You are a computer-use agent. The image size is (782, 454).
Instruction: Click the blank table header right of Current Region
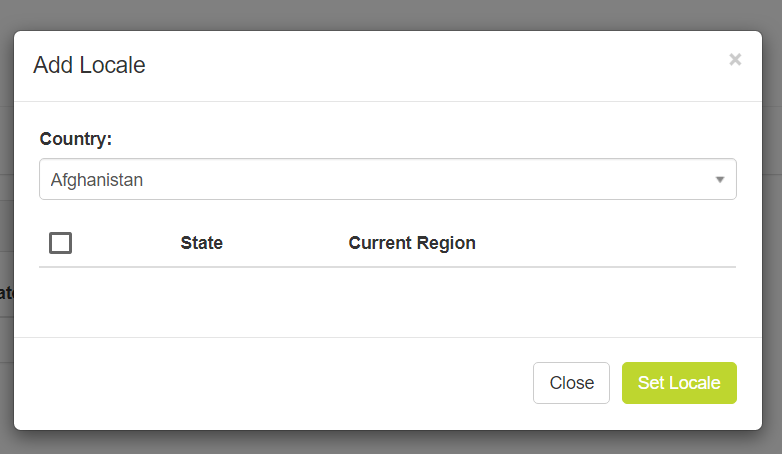pos(610,243)
